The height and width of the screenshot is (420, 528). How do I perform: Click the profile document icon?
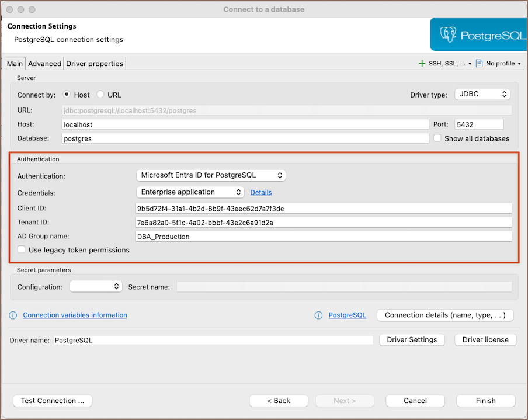click(x=479, y=63)
